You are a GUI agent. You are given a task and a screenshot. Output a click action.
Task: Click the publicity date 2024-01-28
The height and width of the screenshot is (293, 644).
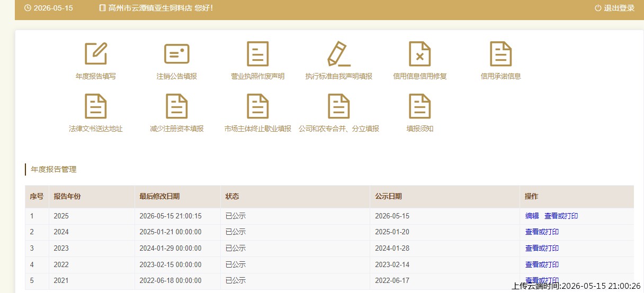click(x=392, y=248)
